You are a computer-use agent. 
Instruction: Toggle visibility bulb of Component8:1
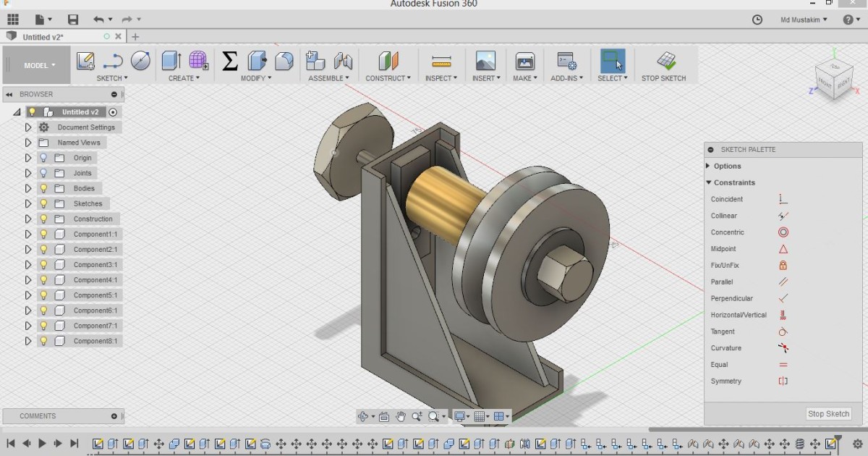click(43, 341)
